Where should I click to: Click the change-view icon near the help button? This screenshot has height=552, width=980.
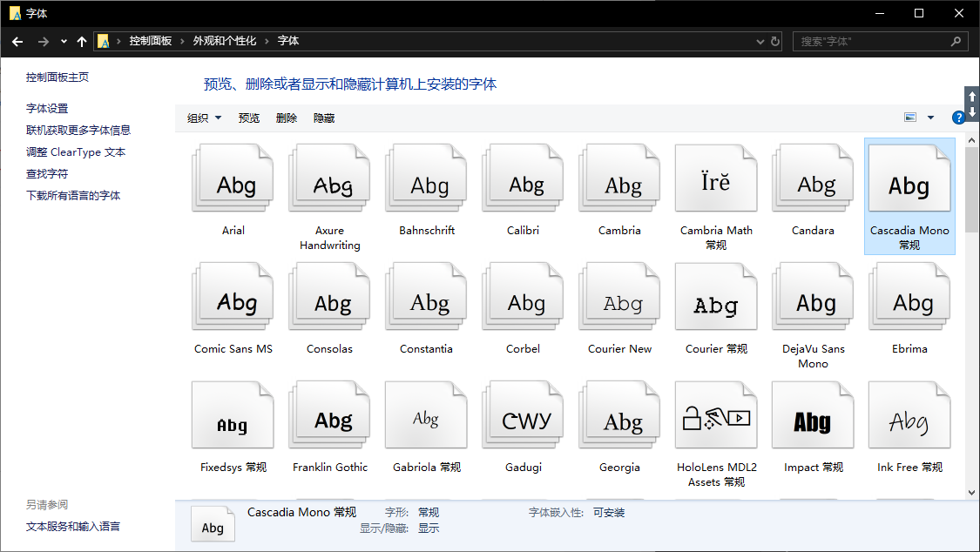(909, 117)
